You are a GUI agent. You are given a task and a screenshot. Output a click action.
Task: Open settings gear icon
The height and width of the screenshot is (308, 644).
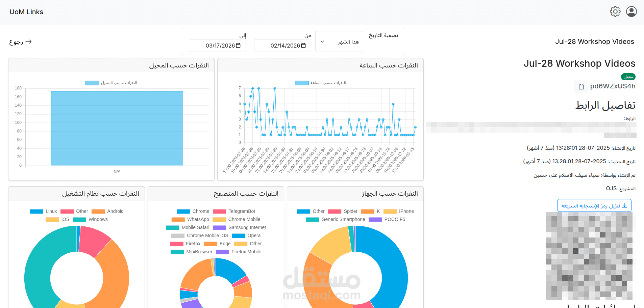coord(615,11)
